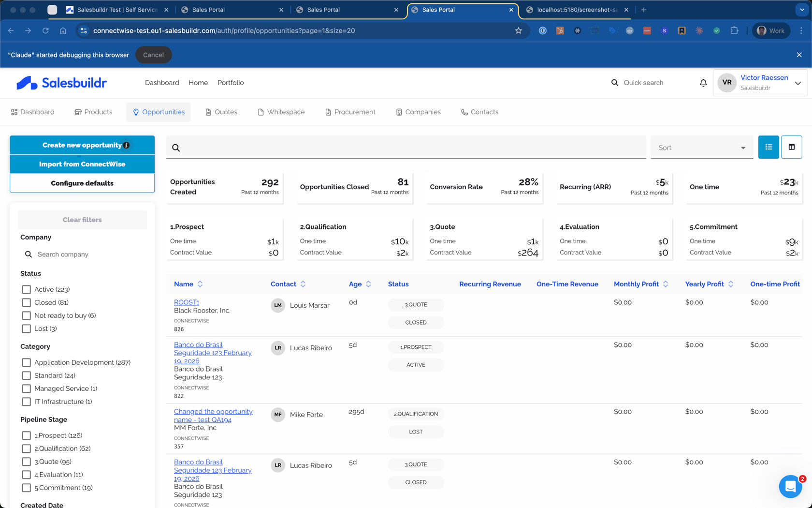The image size is (812, 508).
Task: Check the 2.Qualification (62) stage filter
Action: pyautogui.click(x=27, y=448)
